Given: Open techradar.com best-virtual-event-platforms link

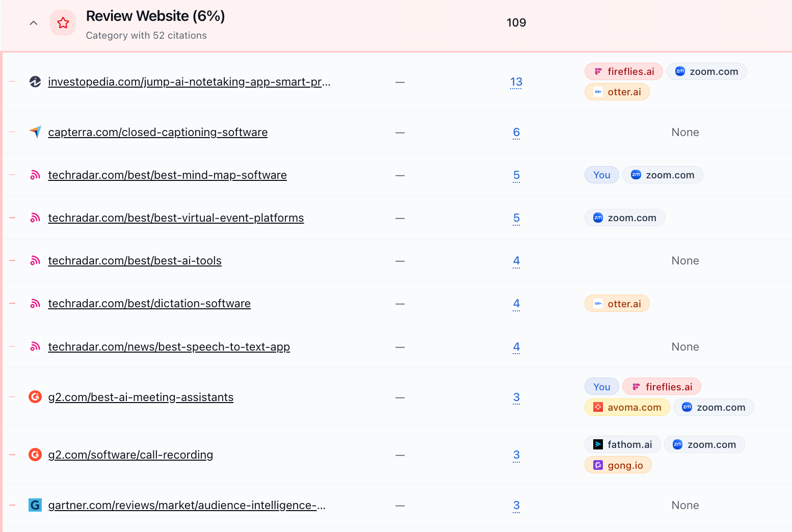Looking at the screenshot, I should [176, 218].
